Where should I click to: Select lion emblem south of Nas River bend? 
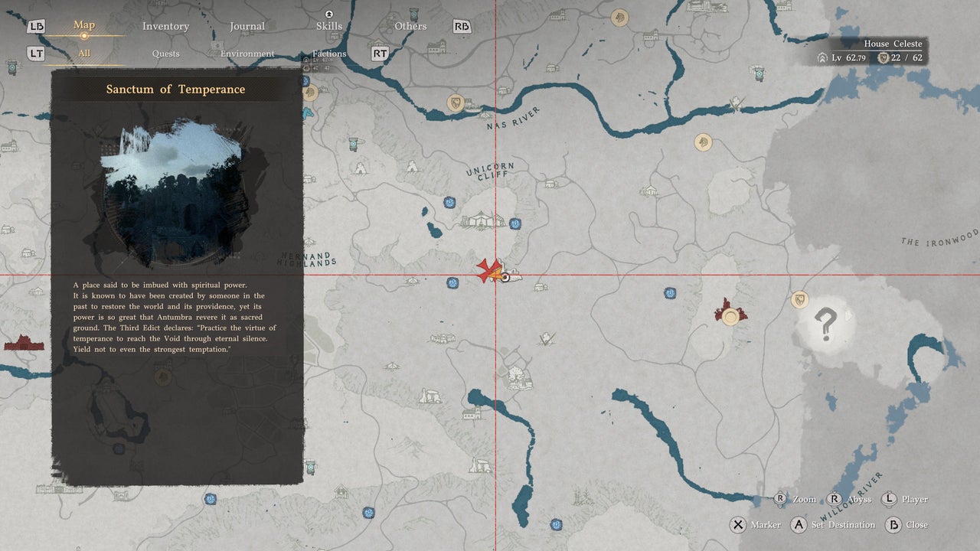(x=703, y=142)
